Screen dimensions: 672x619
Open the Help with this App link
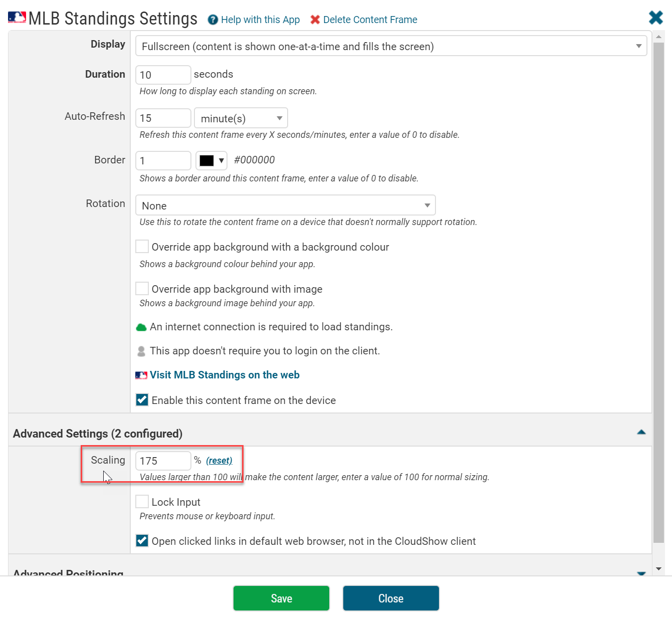[x=260, y=20]
